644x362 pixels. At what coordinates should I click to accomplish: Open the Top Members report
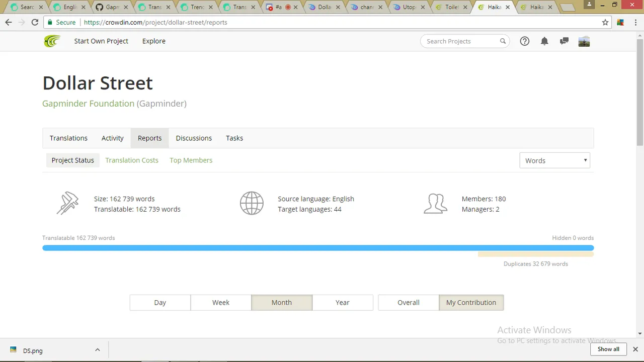pyautogui.click(x=191, y=160)
